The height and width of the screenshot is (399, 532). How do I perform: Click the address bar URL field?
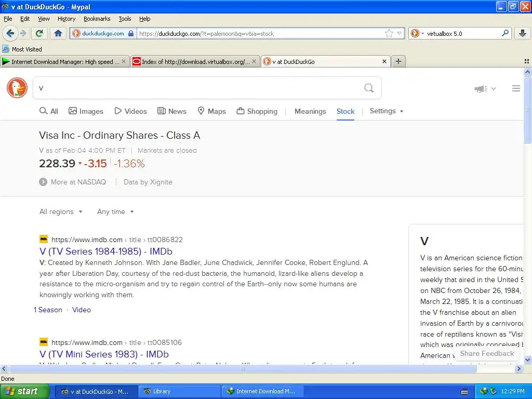pyautogui.click(x=260, y=33)
